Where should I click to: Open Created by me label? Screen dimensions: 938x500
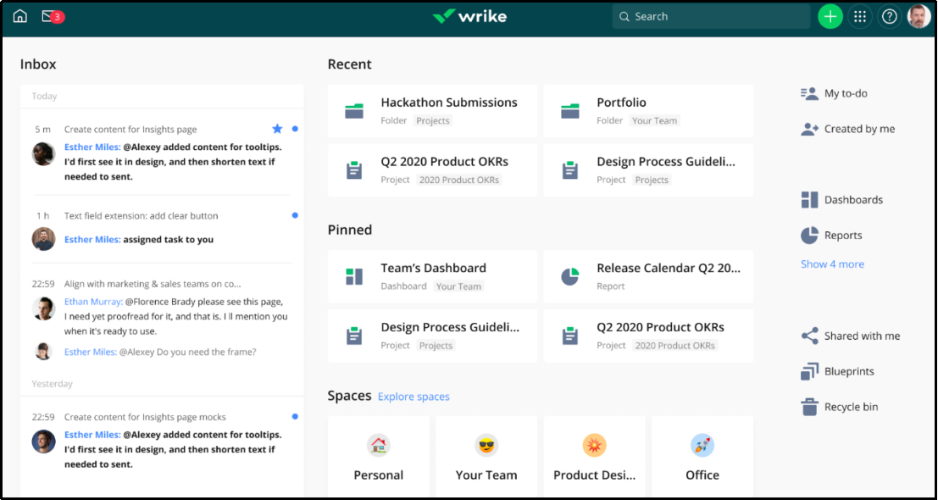tap(860, 129)
